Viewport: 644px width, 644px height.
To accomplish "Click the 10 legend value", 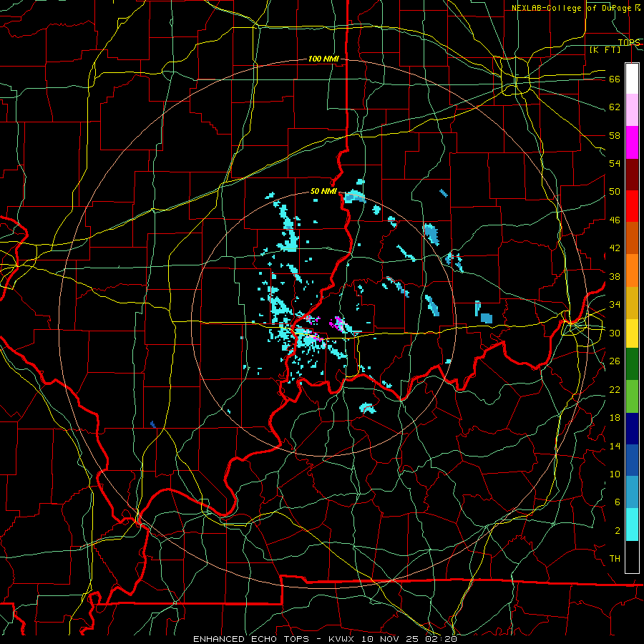I will pos(615,474).
